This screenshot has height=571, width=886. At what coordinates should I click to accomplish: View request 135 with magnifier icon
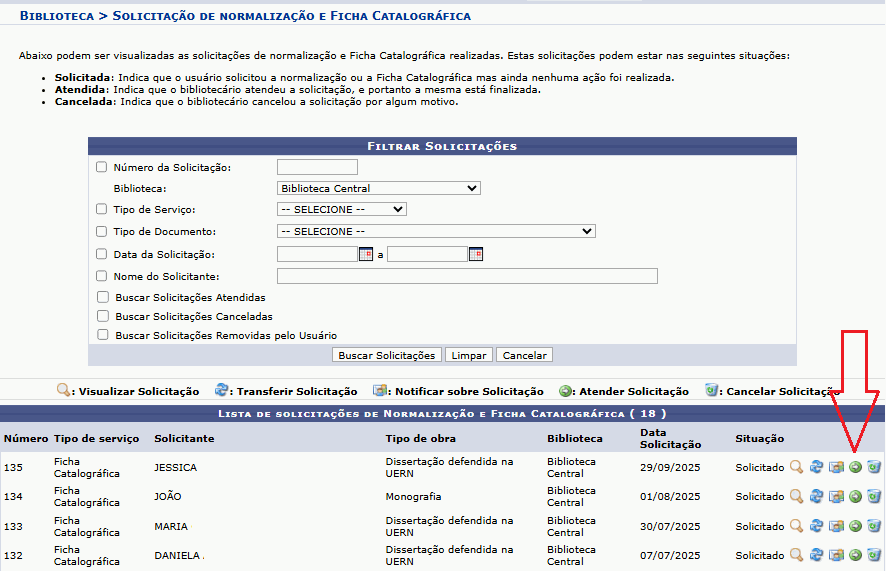tap(796, 467)
